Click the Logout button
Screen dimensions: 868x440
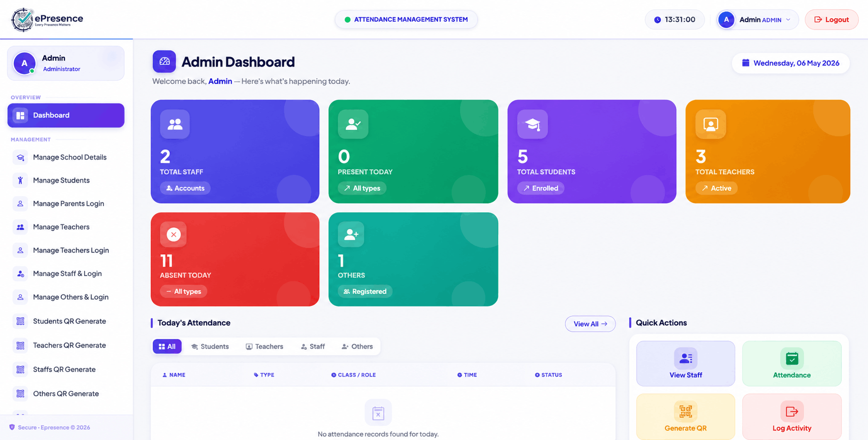tap(832, 20)
